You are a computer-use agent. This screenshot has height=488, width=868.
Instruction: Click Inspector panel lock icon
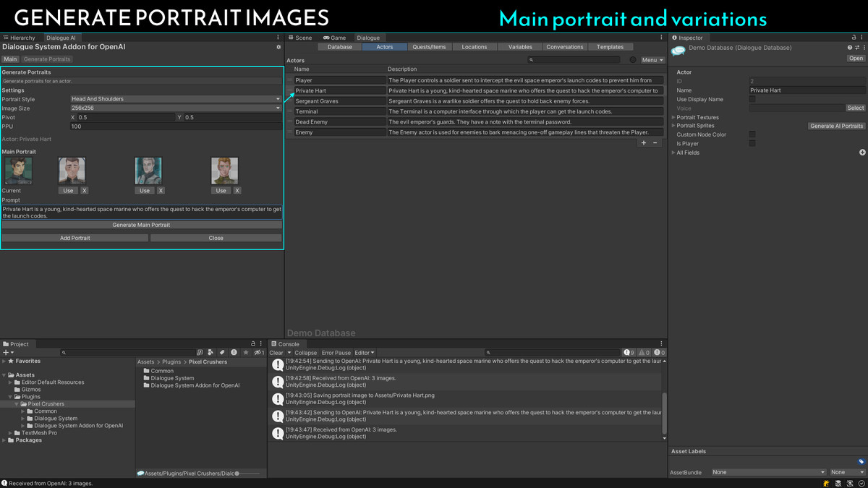[x=853, y=38]
